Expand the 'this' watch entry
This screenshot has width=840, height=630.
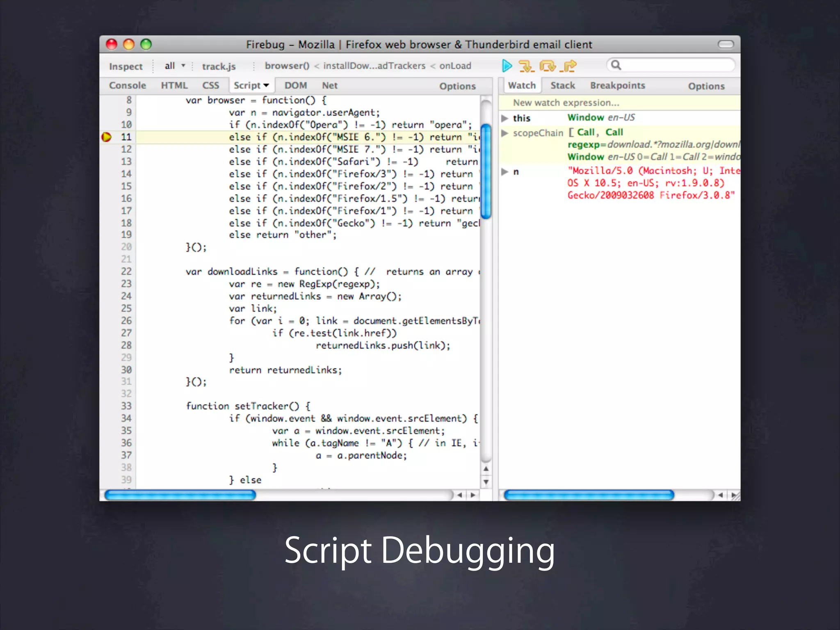pyautogui.click(x=504, y=118)
